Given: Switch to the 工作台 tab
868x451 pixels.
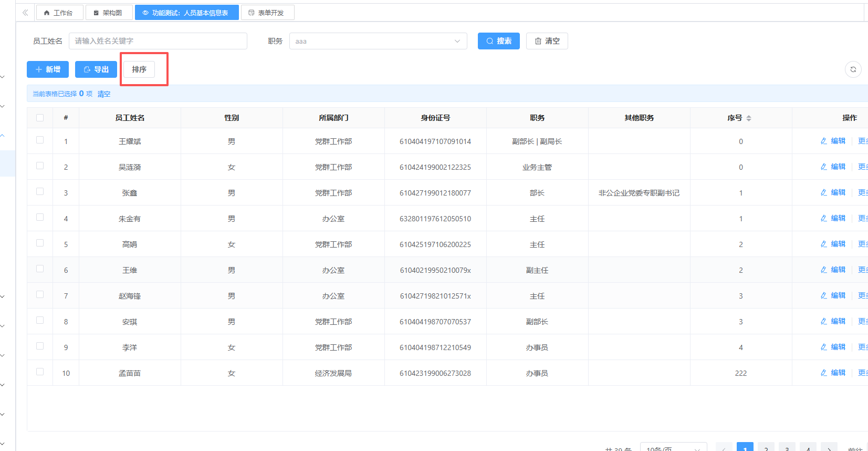Looking at the screenshot, I should pos(58,13).
